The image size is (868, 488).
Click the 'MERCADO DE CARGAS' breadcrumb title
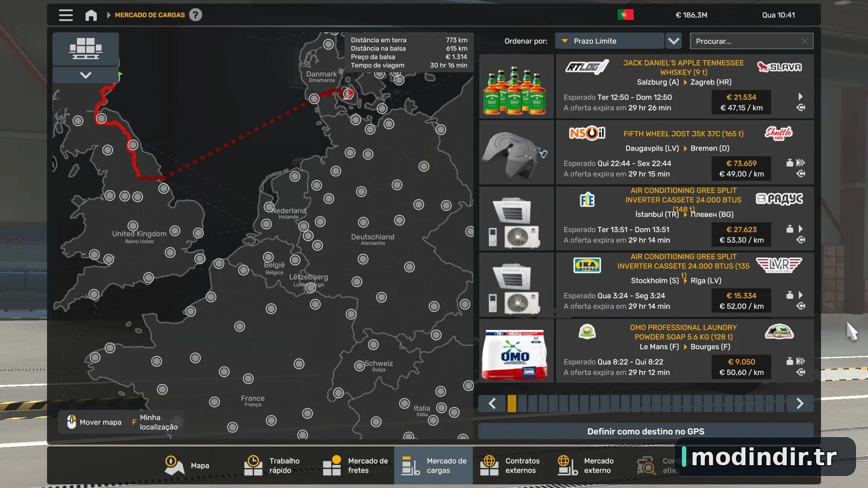(150, 15)
